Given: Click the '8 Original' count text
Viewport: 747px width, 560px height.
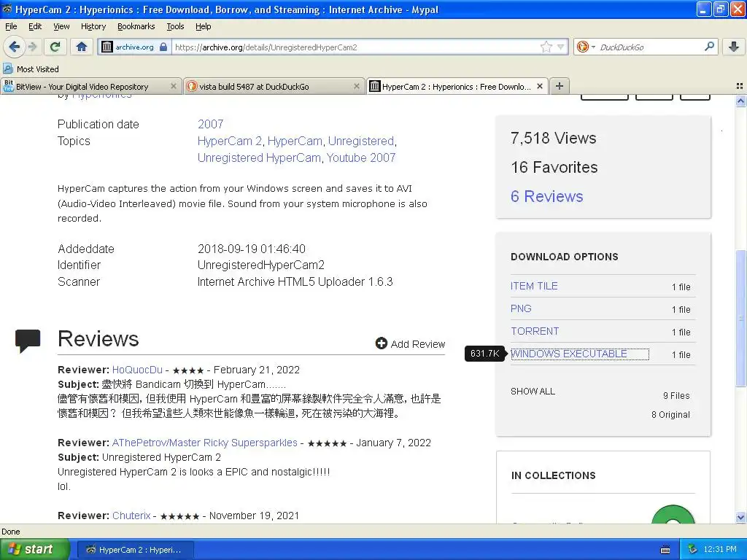Looking at the screenshot, I should 670,415.
